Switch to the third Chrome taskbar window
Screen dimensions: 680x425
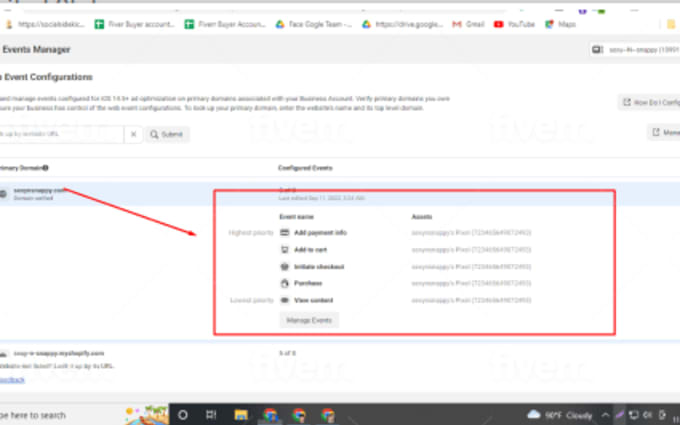tap(328, 415)
